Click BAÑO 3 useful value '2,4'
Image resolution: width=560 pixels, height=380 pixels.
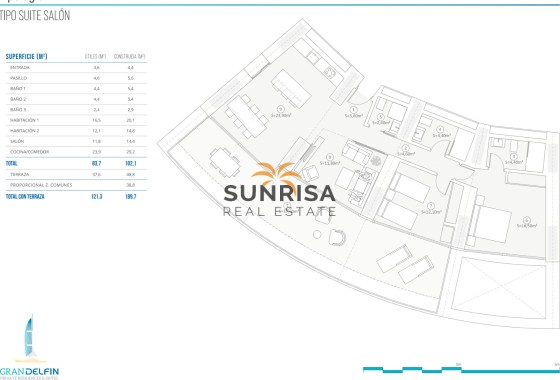[96, 110]
